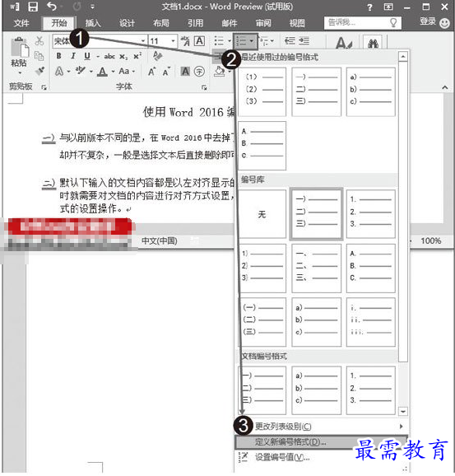Select the i. ii. iii. numbering format
This screenshot has height=476, width=455.
pyautogui.click(x=371, y=322)
